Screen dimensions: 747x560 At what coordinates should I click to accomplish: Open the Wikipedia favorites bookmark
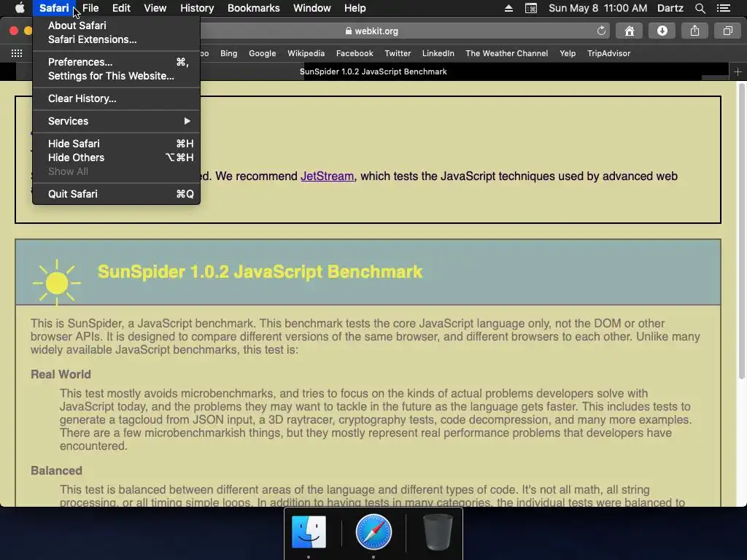pos(306,53)
